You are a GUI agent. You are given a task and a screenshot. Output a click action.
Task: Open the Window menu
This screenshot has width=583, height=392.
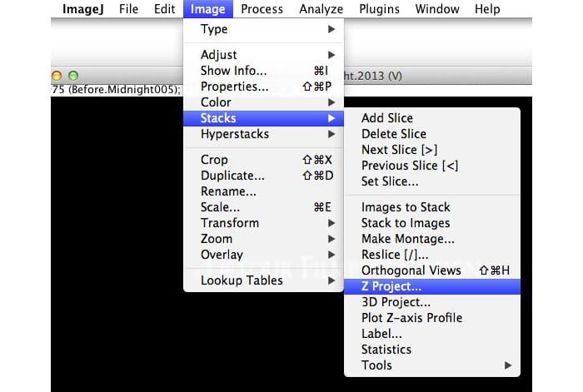click(x=437, y=9)
